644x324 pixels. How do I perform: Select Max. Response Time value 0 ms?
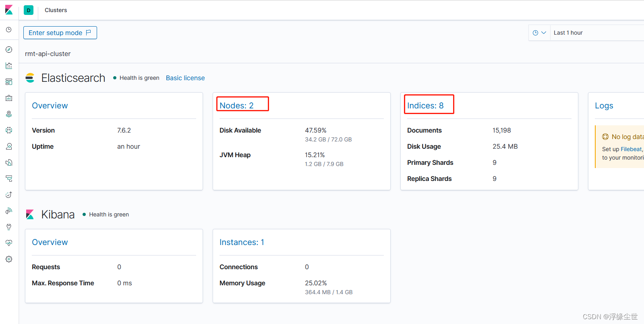124,283
